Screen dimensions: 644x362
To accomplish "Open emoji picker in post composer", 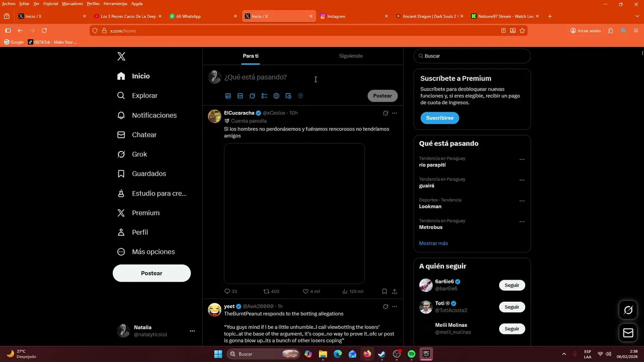I will click(276, 96).
